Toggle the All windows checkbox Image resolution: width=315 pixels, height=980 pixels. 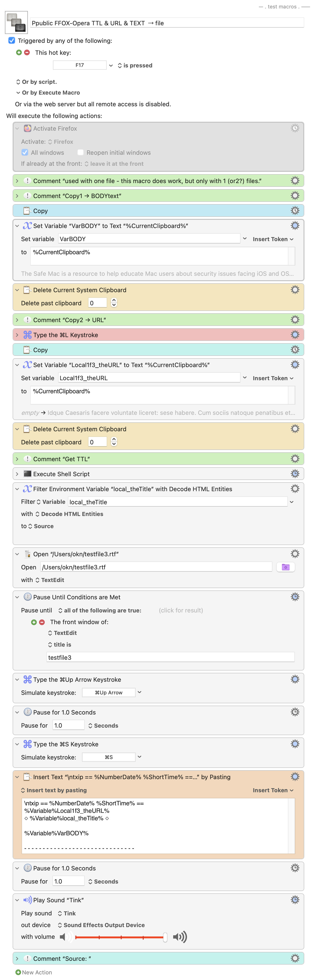click(x=25, y=152)
